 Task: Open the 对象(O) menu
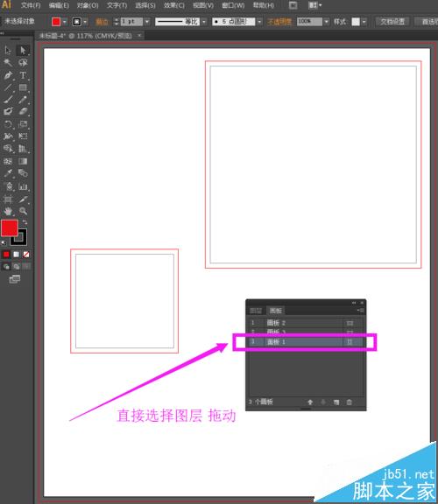pyautogui.click(x=88, y=5)
